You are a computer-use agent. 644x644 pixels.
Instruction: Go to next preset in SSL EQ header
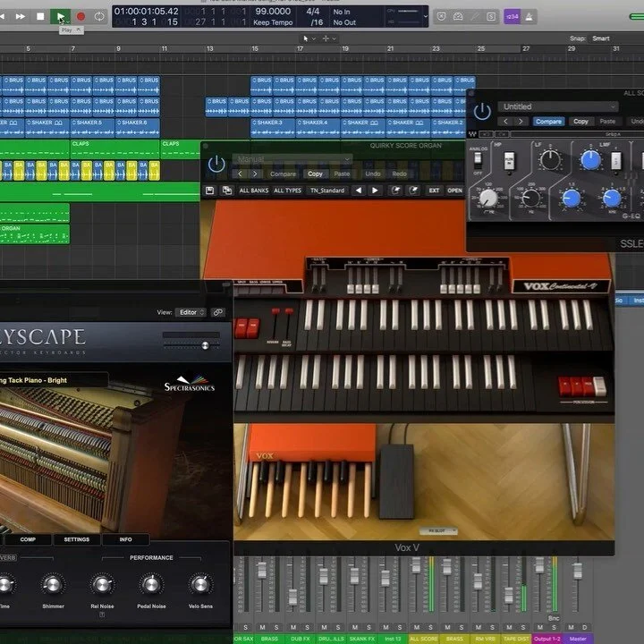521,121
